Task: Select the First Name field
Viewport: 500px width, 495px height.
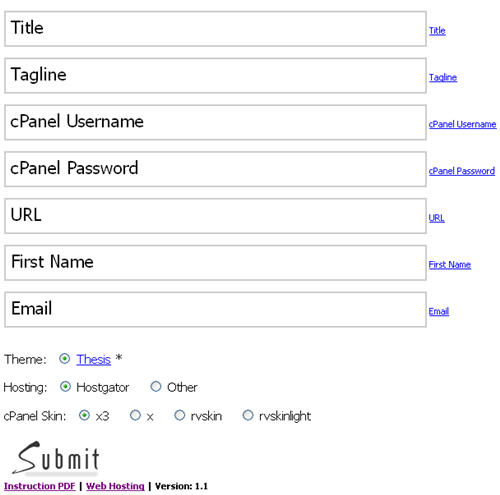Action: 215,263
